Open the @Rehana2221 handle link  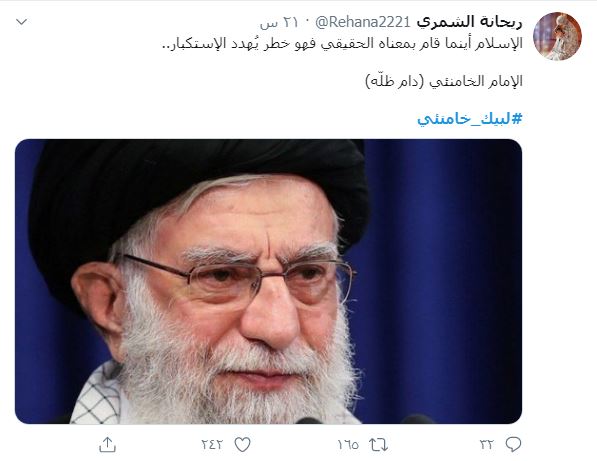(363, 22)
